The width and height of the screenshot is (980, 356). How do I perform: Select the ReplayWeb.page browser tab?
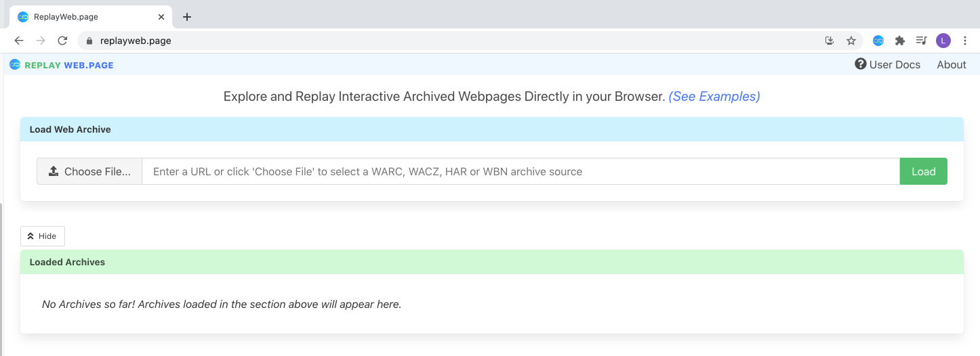pyautogui.click(x=88, y=17)
